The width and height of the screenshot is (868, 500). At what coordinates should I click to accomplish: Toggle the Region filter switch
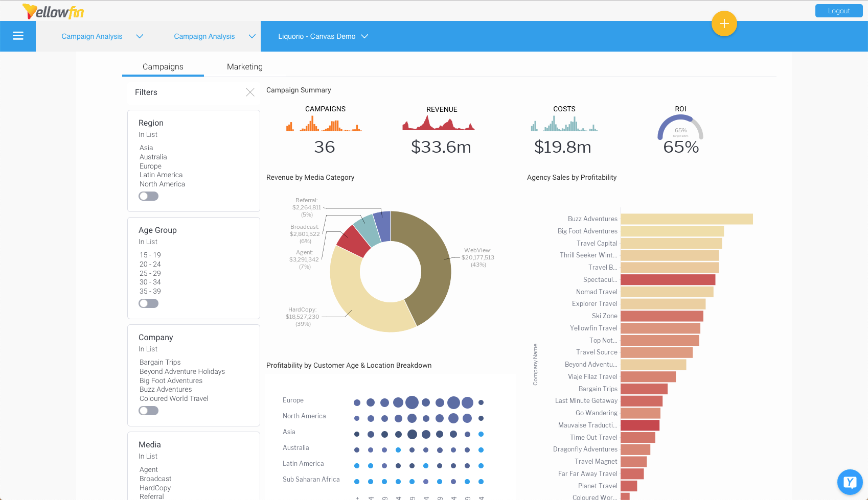148,196
